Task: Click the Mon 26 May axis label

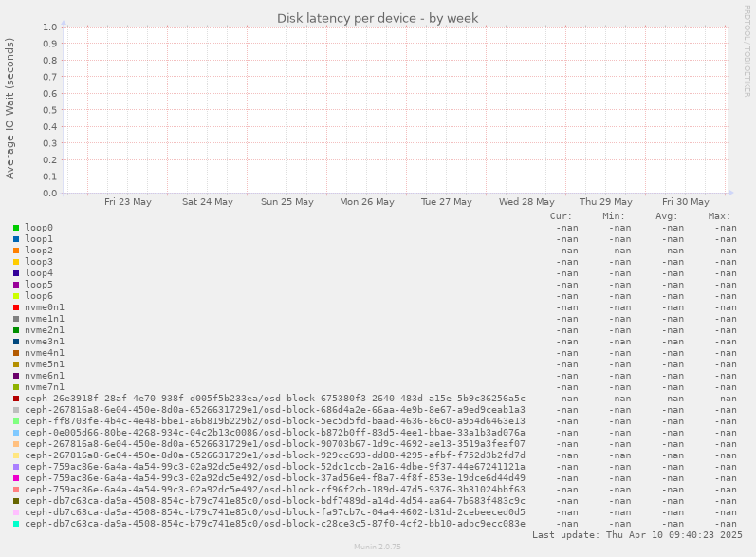Action: pos(367,202)
